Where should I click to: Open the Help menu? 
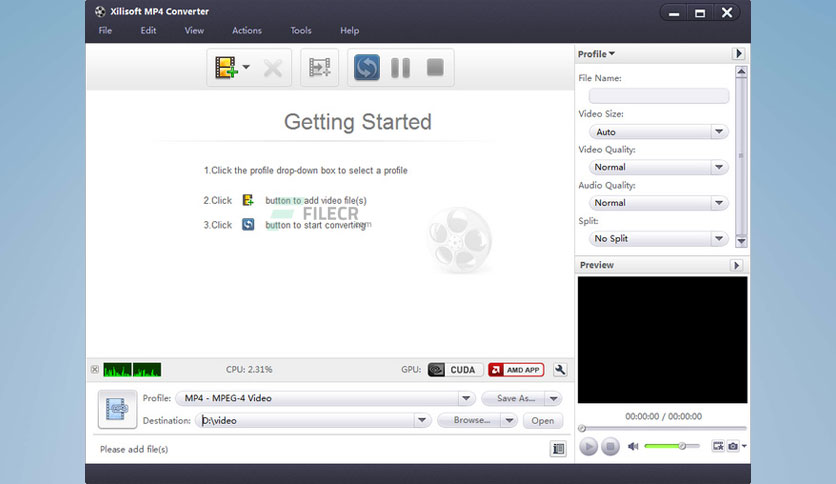(350, 30)
